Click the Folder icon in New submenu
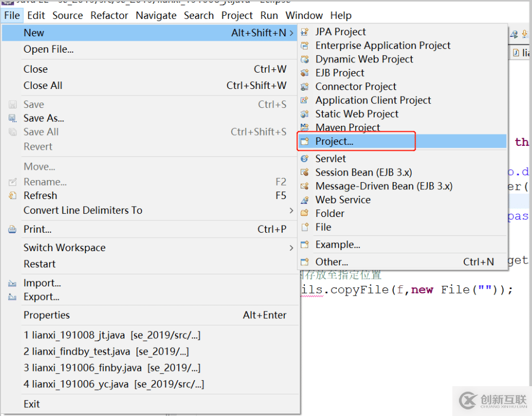 click(305, 213)
